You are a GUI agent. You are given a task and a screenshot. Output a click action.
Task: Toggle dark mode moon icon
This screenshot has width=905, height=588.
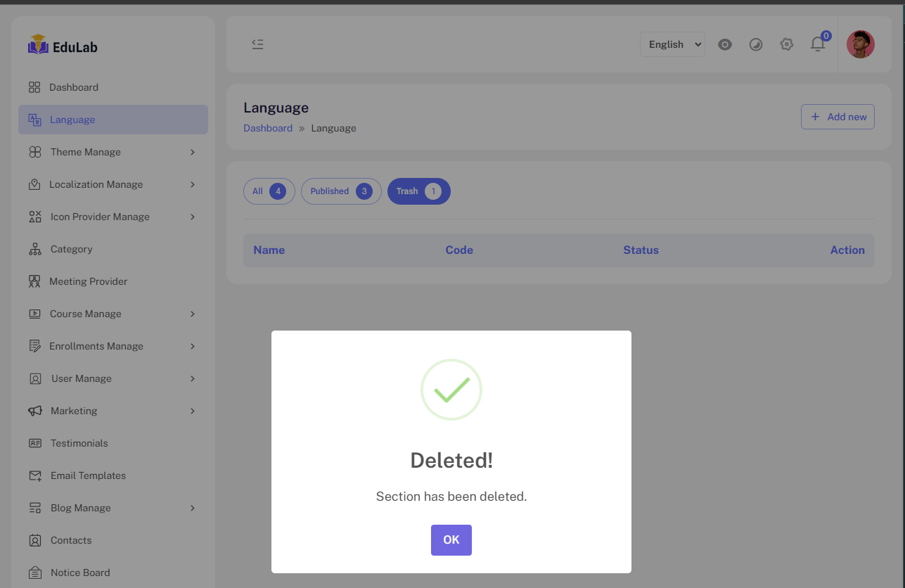tap(756, 44)
